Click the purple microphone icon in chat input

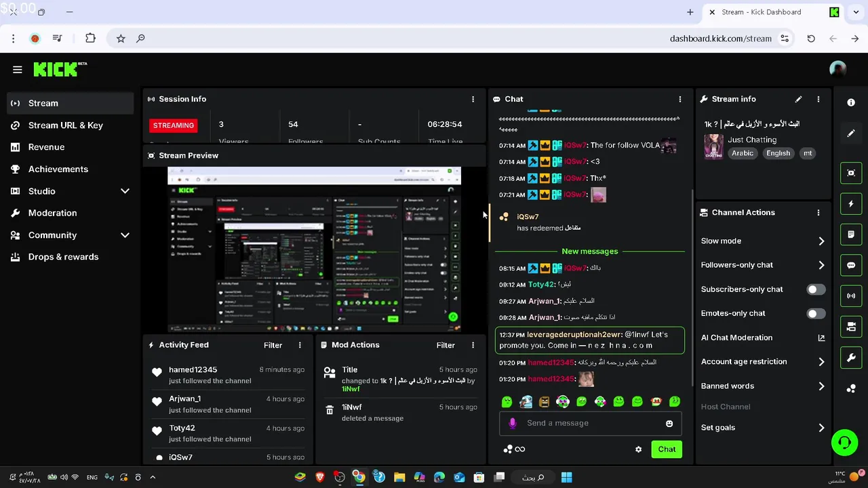[513, 423]
